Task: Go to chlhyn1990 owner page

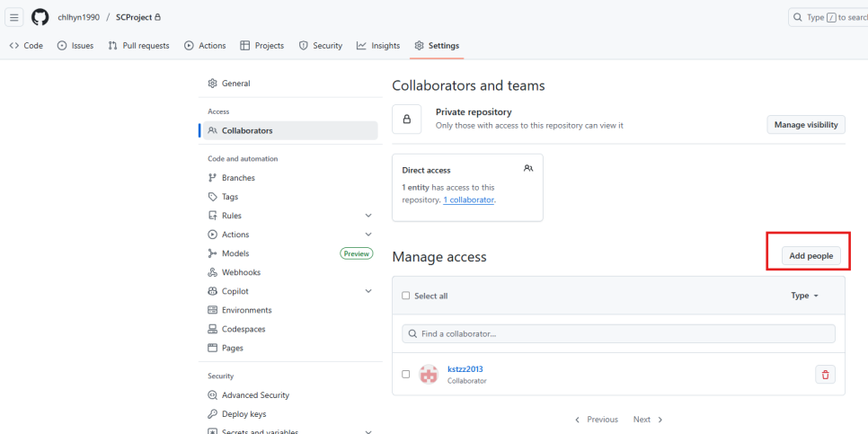Action: coord(78,17)
